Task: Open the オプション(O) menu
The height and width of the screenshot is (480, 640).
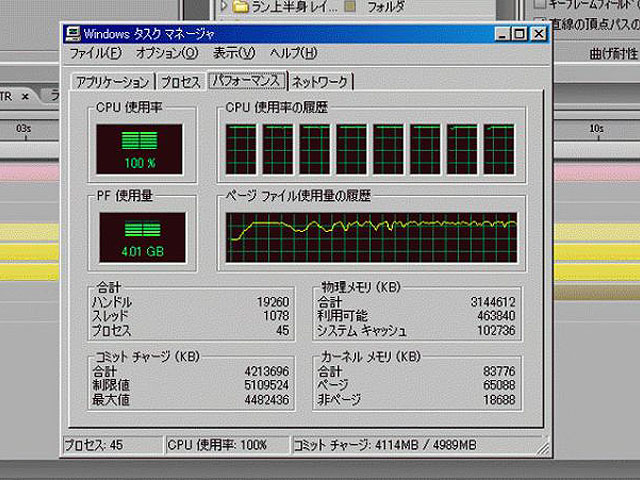Action: (x=167, y=53)
